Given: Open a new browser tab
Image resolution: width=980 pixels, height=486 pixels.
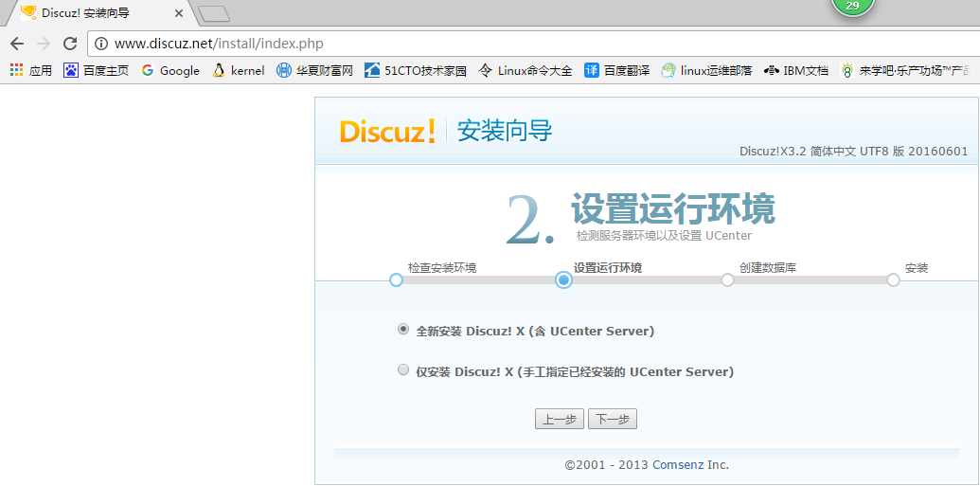Looking at the screenshot, I should [x=214, y=13].
